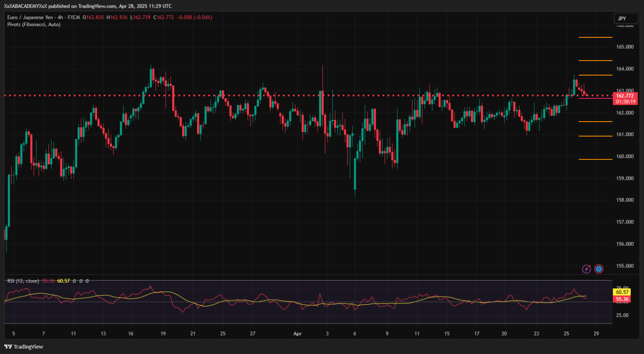Image resolution: width=644 pixels, height=354 pixels.
Task: Click the red dotted current price line
Action: click(x=301, y=95)
